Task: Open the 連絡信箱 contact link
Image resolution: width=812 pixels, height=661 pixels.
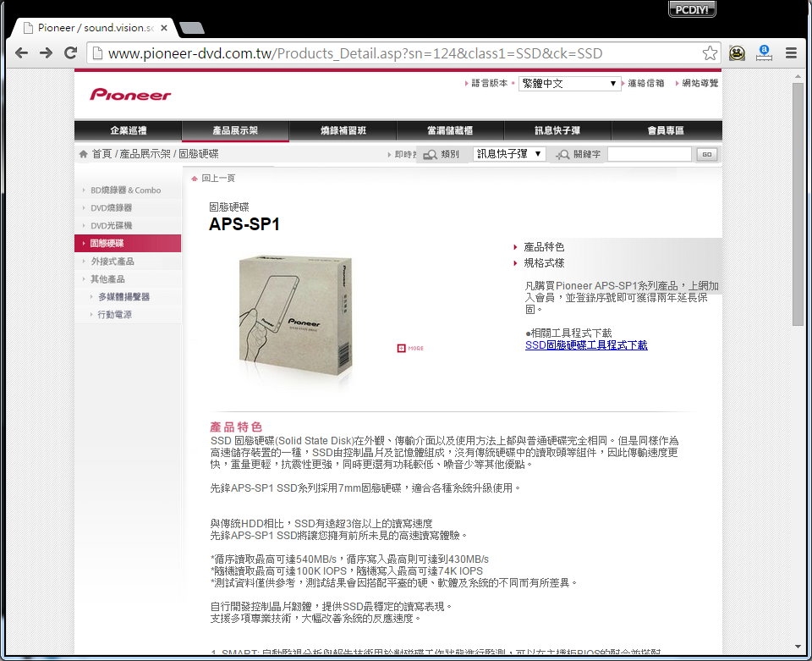Action: click(x=645, y=84)
